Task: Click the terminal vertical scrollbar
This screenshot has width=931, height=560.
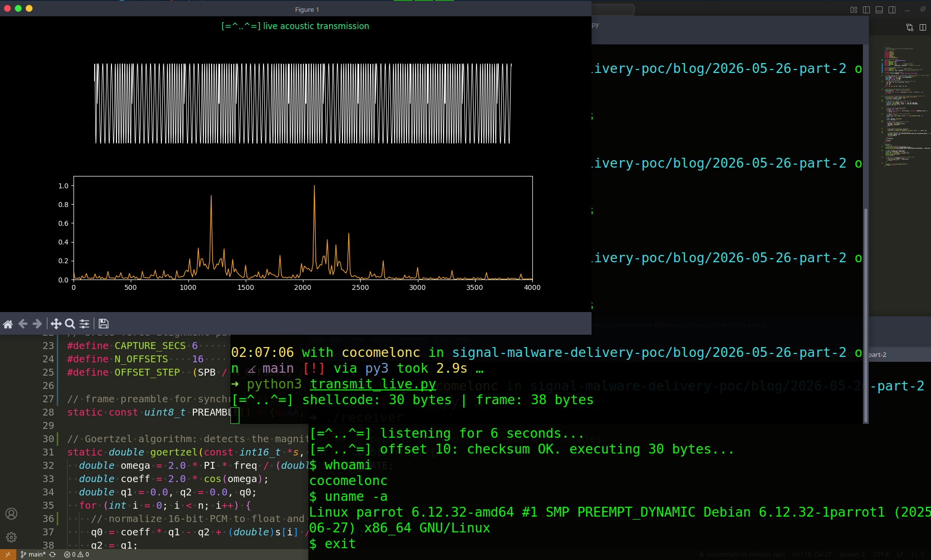Action: (866, 315)
